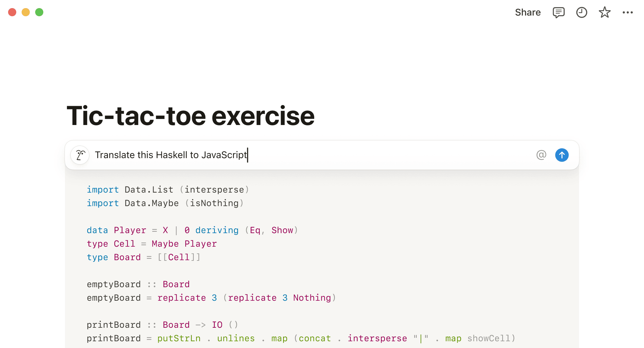Click the Tic-tac-toe exercise page title
This screenshot has height=348, width=644.
pyautogui.click(x=190, y=116)
